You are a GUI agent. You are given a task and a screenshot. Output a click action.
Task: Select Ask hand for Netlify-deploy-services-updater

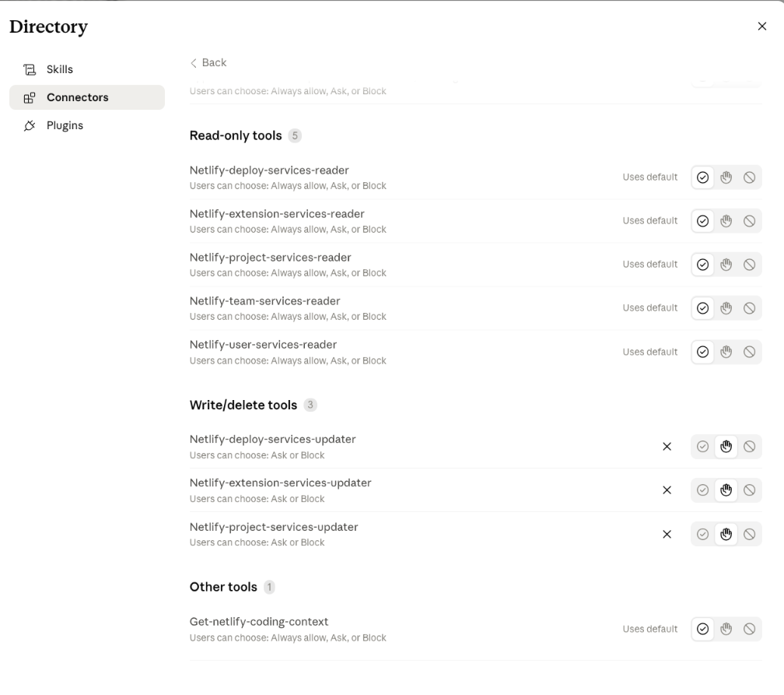click(x=726, y=446)
